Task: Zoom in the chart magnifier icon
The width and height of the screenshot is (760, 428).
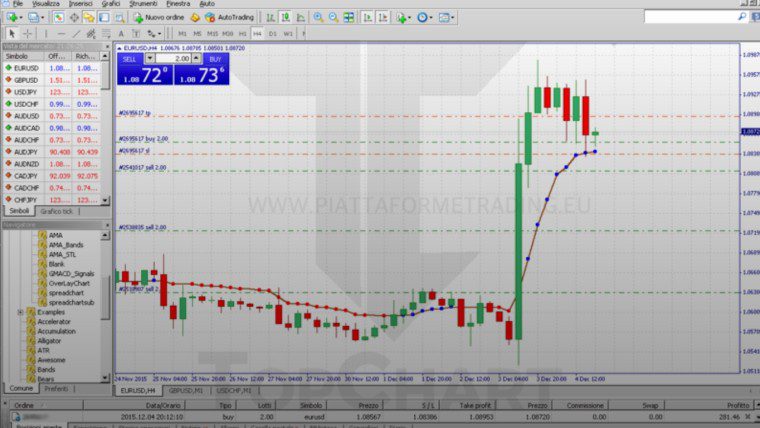Action: (318, 18)
